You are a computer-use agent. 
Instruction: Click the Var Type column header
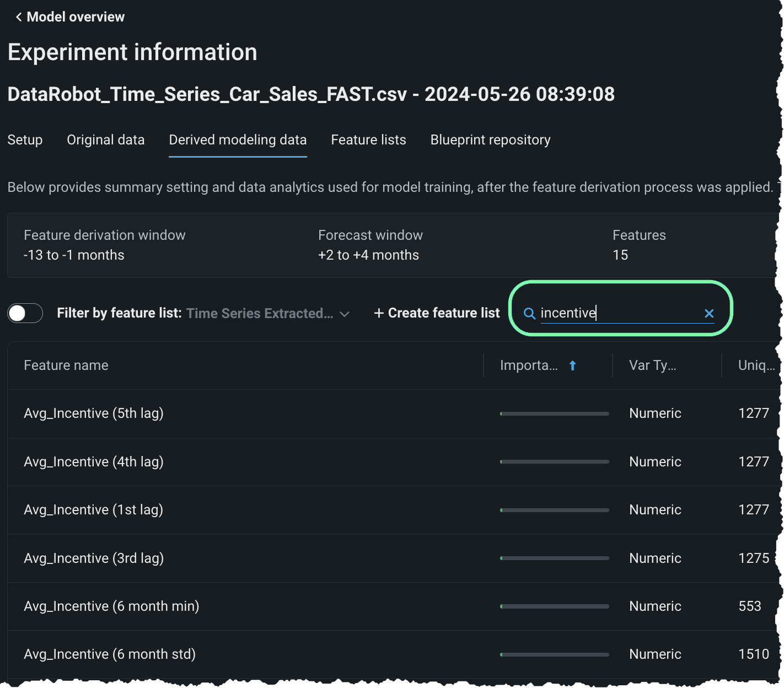(652, 365)
